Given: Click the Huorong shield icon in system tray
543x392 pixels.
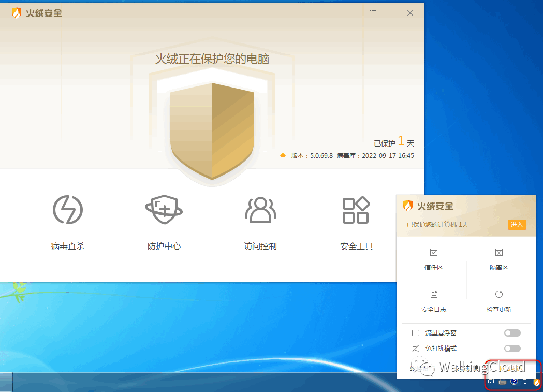Looking at the screenshot, I should [x=536, y=382].
